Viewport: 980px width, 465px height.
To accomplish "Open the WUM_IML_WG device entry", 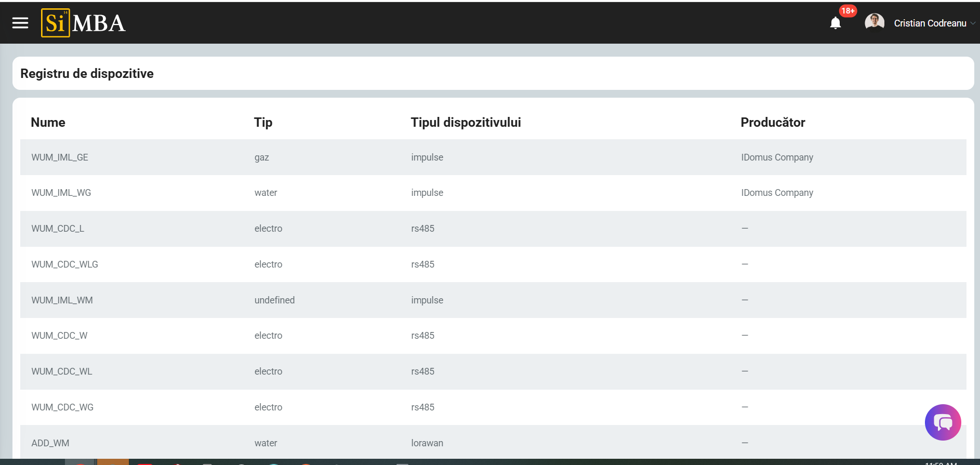I will (61, 193).
